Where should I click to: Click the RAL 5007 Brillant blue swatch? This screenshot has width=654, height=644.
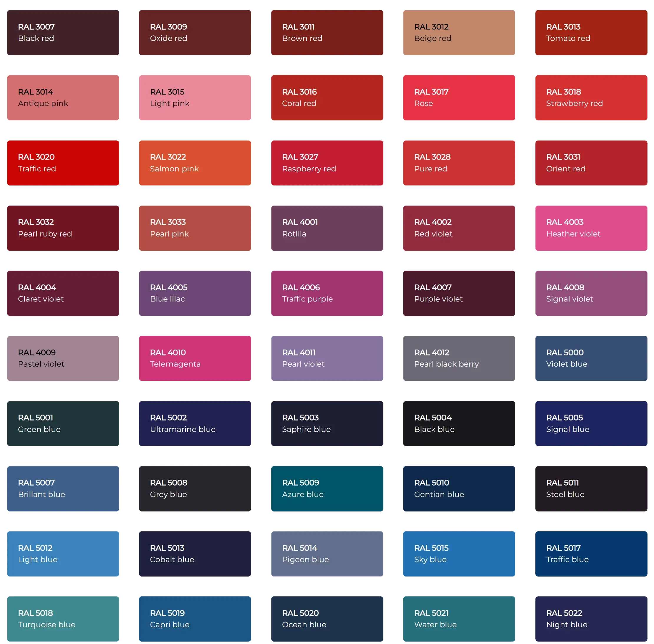pyautogui.click(x=63, y=489)
